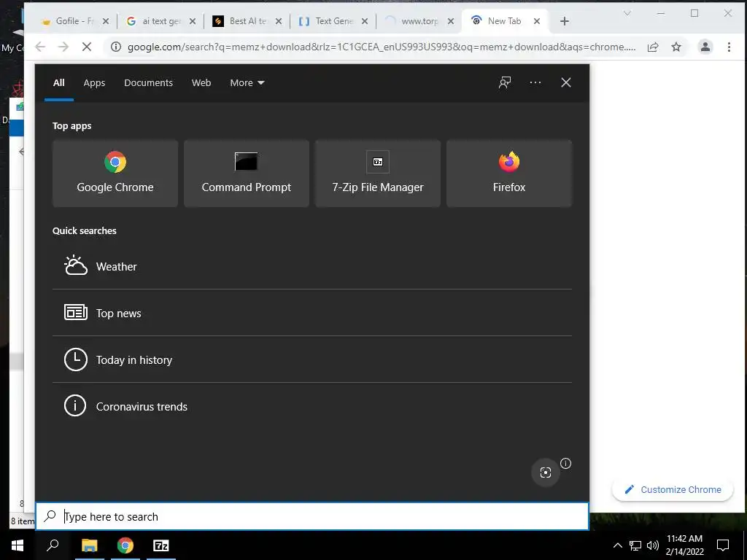Close the New Tab Chrome tab

[x=536, y=21]
